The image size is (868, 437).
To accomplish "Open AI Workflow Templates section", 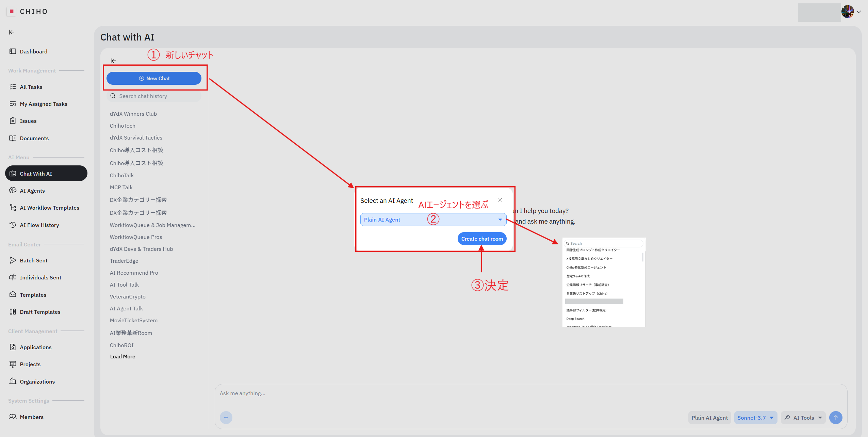I will coord(49,208).
